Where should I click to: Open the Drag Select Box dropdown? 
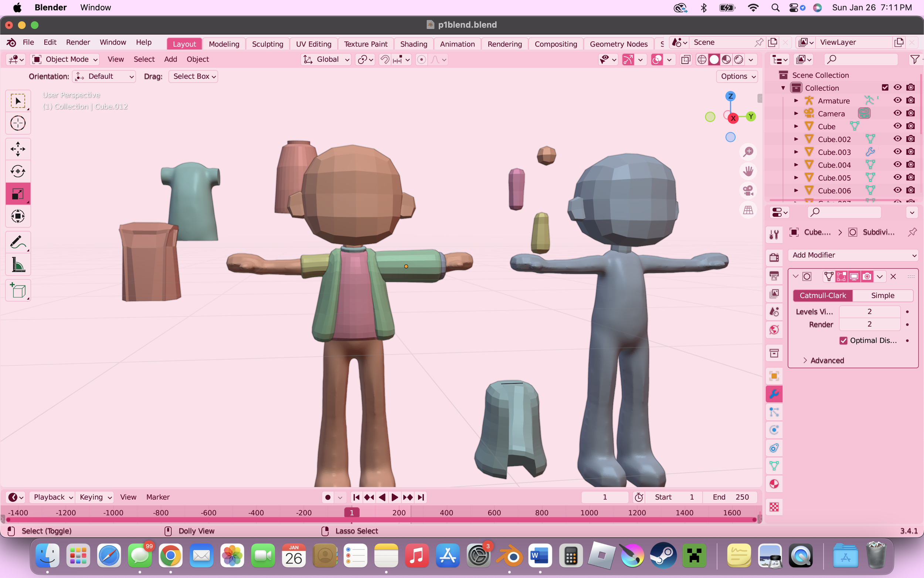coord(193,77)
